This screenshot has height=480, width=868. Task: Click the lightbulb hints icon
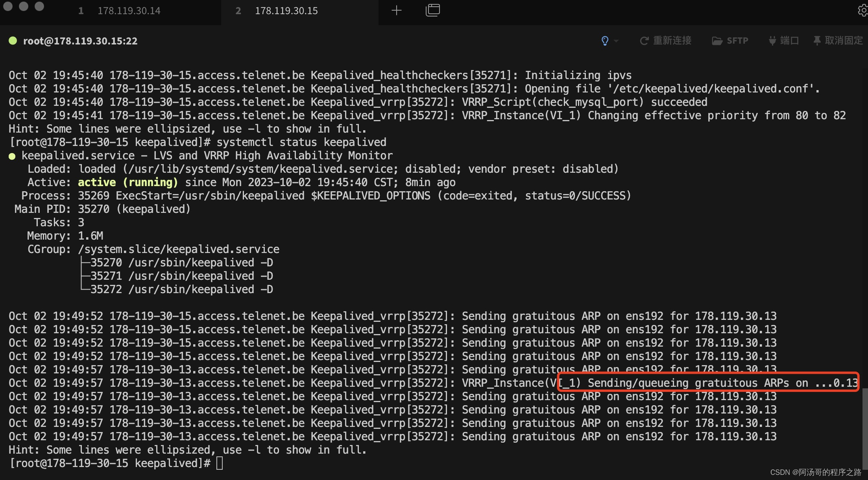point(605,41)
